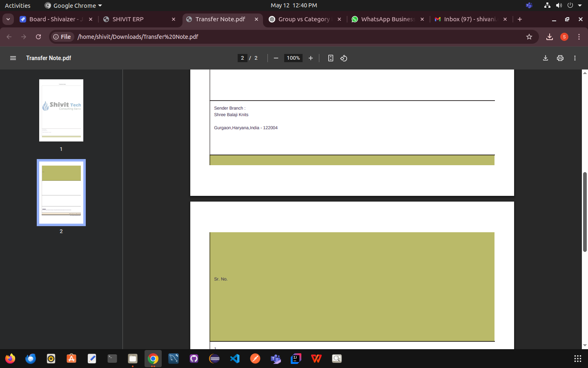Open the system status menu arrow
The height and width of the screenshot is (368, 588).
click(580, 5)
